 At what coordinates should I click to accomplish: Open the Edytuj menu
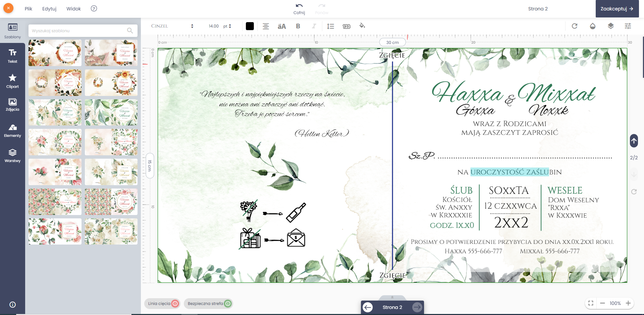[49, 9]
